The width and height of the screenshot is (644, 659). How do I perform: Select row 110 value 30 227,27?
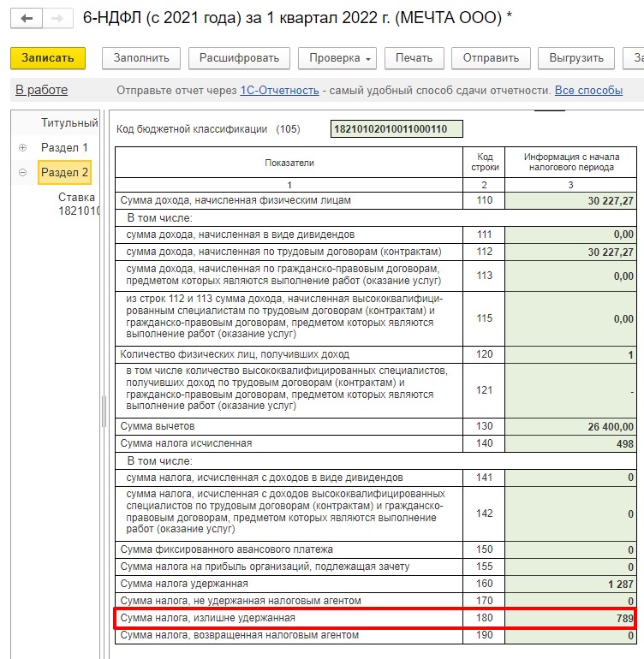point(570,201)
